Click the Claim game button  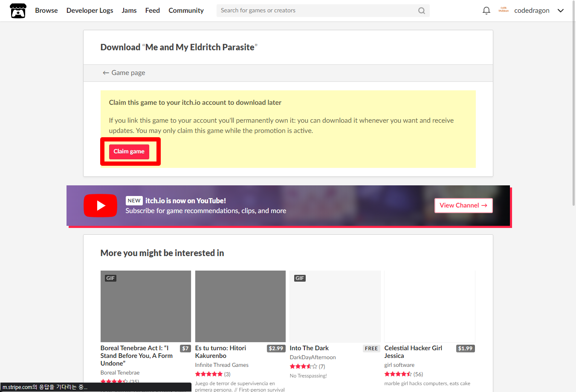click(x=129, y=152)
